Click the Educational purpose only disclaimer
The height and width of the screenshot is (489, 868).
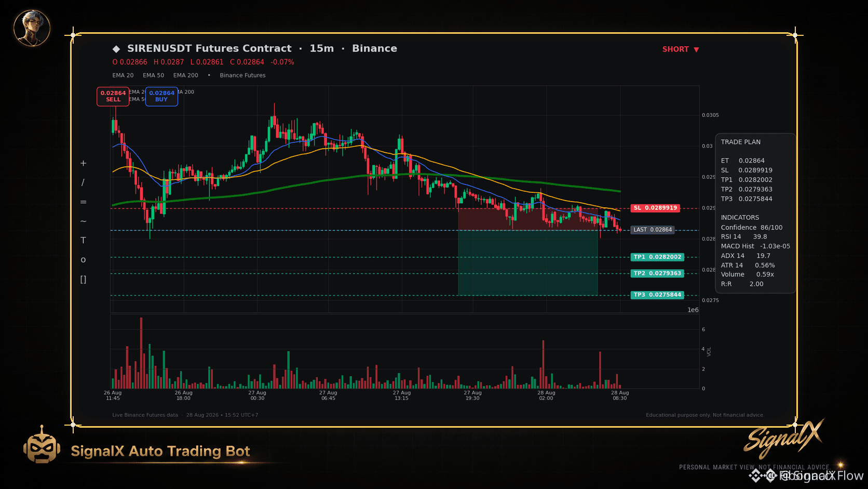pos(705,415)
